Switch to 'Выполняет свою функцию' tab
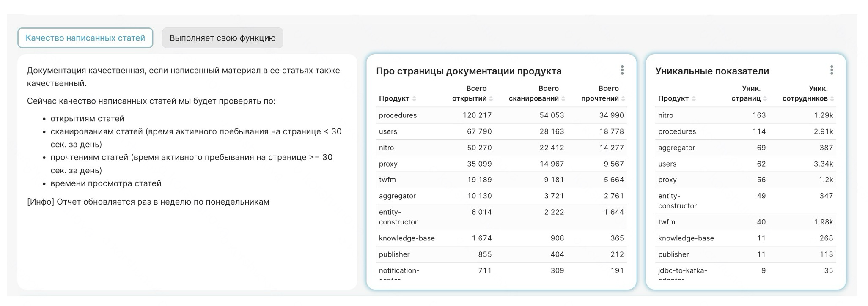The height and width of the screenshot is (306, 868). (222, 38)
